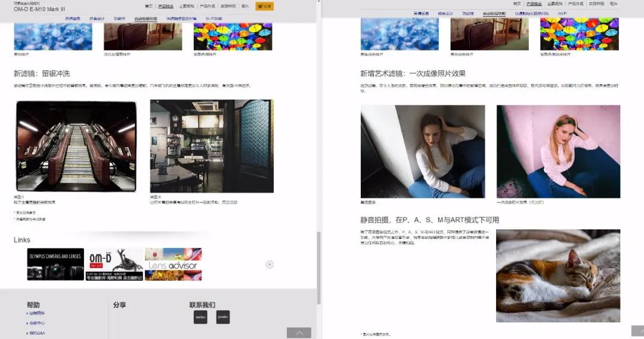Image resolution: width=644 pixels, height=339 pixels.
Task: Click the 分享 footer heading
Action: point(119,304)
